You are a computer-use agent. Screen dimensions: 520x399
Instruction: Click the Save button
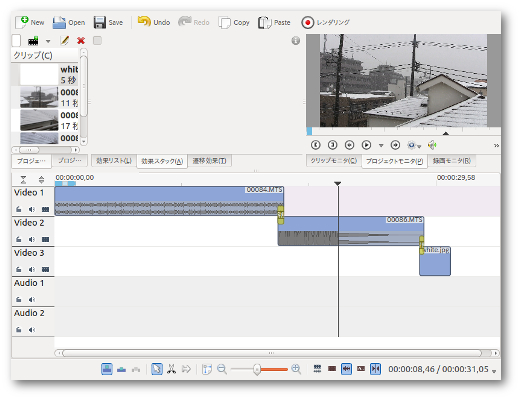(108, 22)
